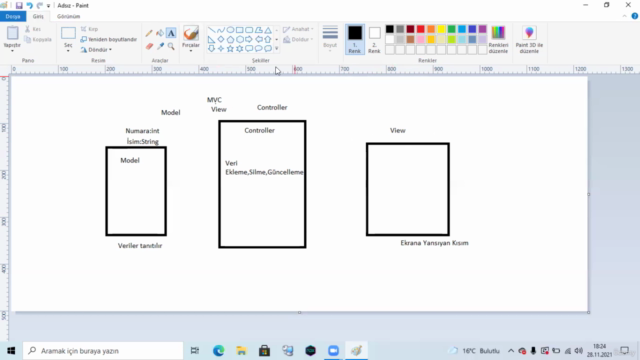The height and width of the screenshot is (360, 640).
Task: Pick the orange color swatch
Action: [431, 29]
